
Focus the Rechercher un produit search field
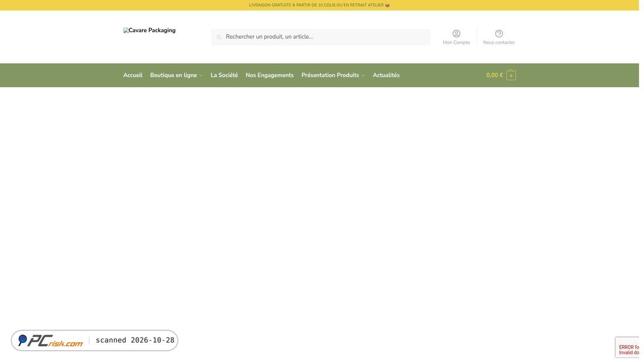coord(321,37)
